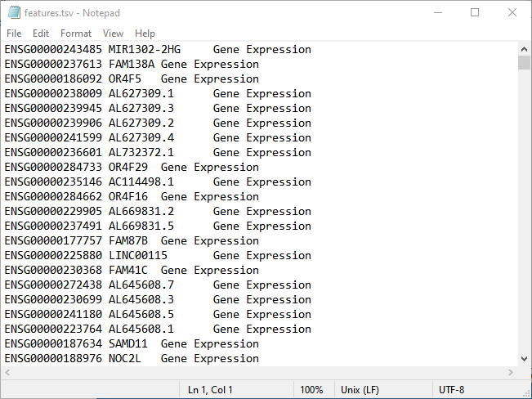532x399 pixels.
Task: Open the File menu
Action: (x=14, y=34)
